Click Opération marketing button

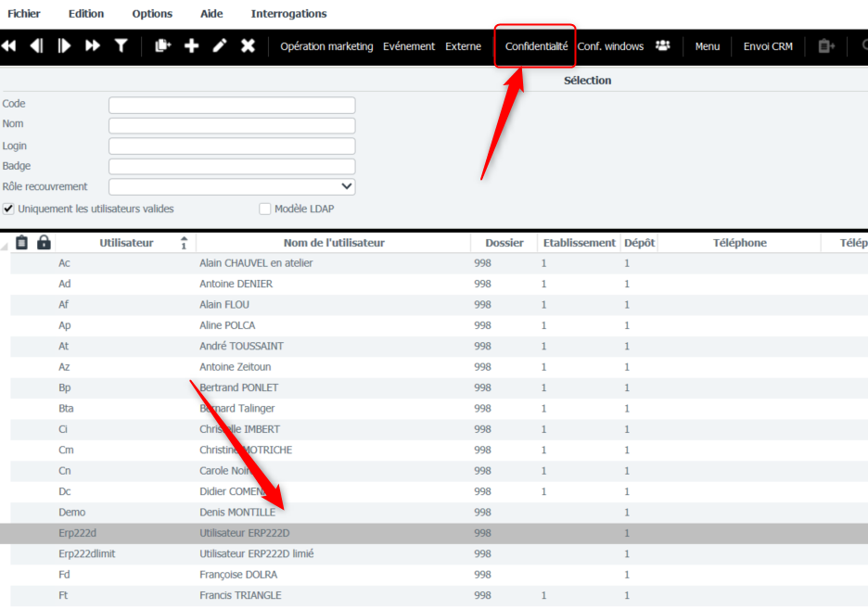[x=326, y=46]
